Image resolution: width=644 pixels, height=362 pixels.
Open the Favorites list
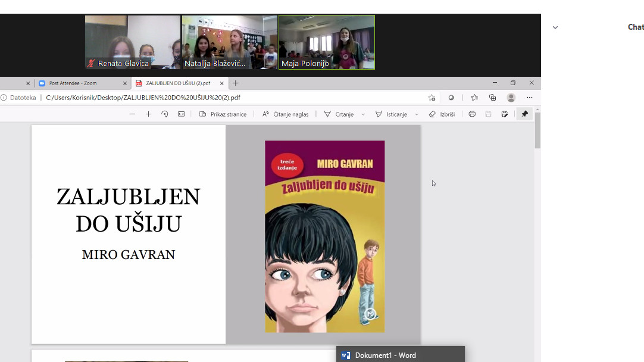(474, 98)
